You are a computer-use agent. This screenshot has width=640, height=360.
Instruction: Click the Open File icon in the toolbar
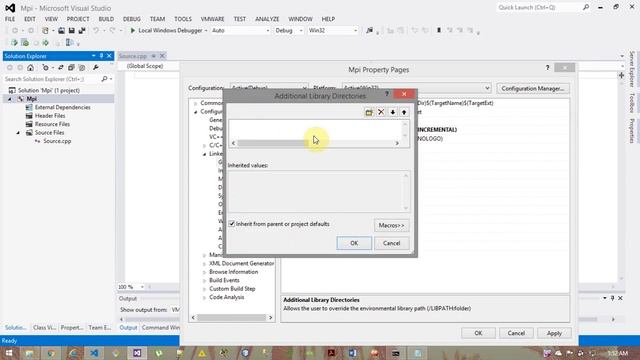61,31
